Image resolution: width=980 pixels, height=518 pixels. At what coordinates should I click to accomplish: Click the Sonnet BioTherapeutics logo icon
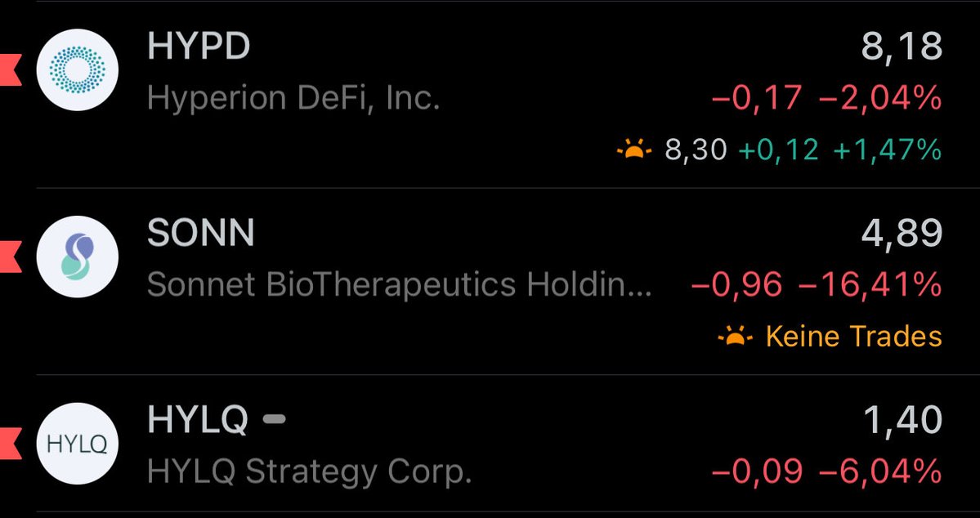[78, 257]
